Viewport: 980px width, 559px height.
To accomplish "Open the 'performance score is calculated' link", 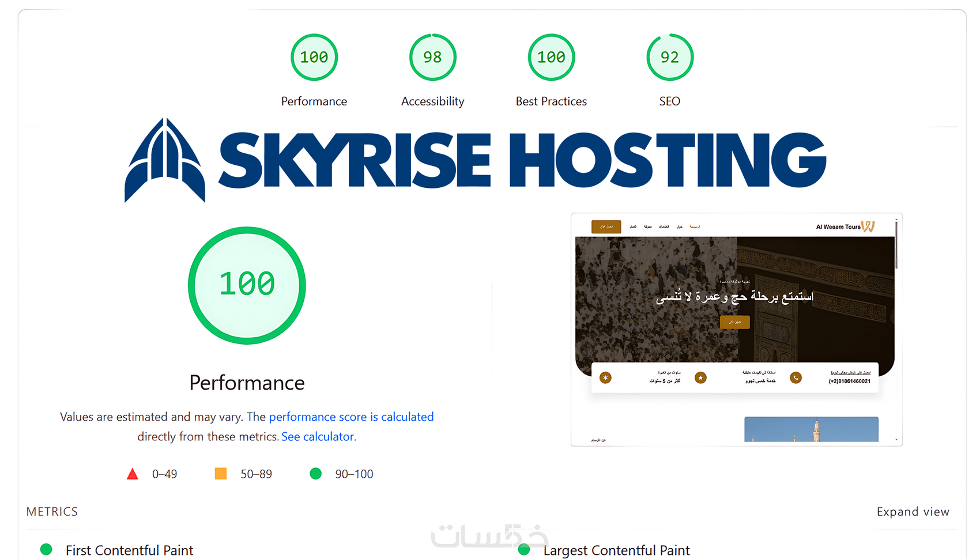I will 351,417.
